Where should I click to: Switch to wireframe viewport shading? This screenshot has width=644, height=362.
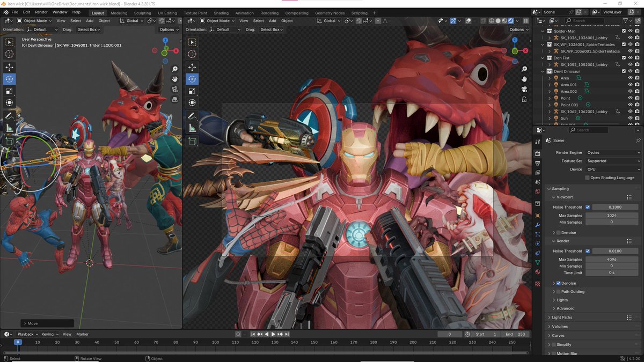tap(491, 21)
